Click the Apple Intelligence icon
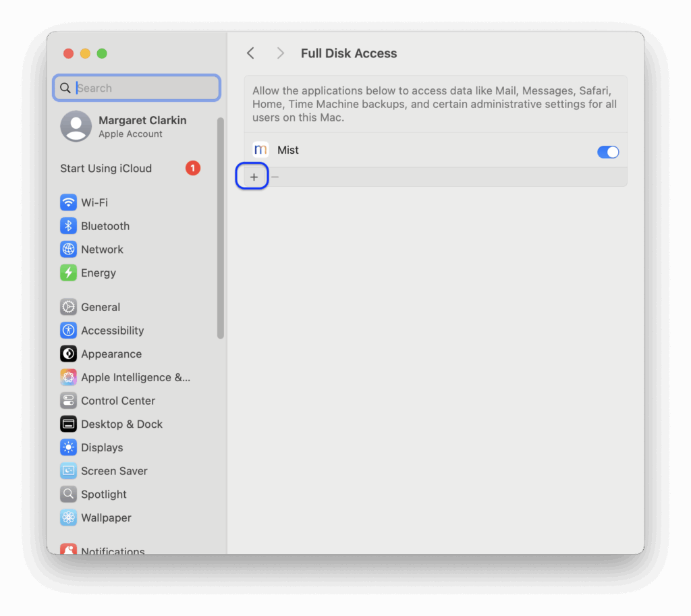This screenshot has height=616, width=691. (x=68, y=376)
